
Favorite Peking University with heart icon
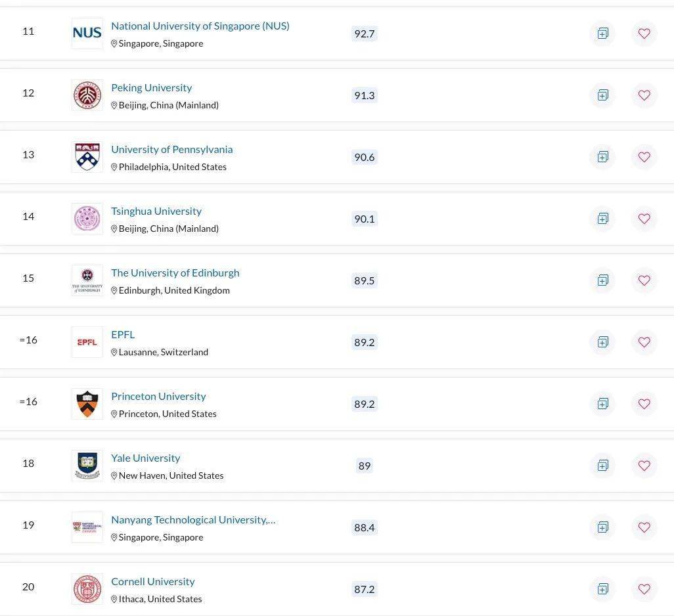point(644,95)
